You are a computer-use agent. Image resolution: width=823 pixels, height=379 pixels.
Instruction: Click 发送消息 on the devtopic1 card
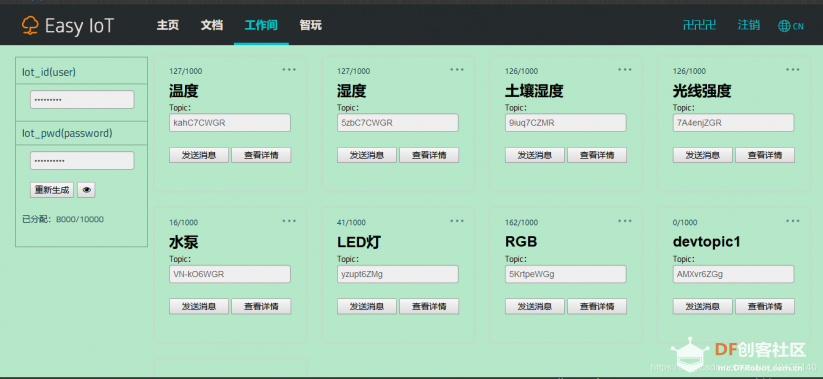[x=703, y=307]
